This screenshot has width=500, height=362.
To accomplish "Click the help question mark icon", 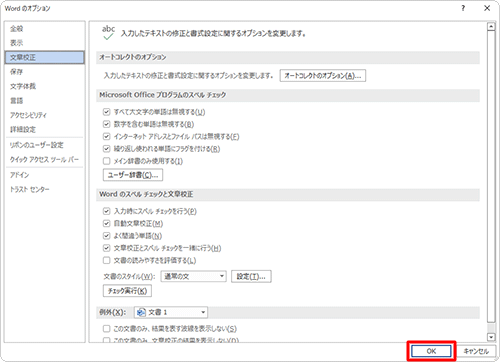I will point(463,8).
